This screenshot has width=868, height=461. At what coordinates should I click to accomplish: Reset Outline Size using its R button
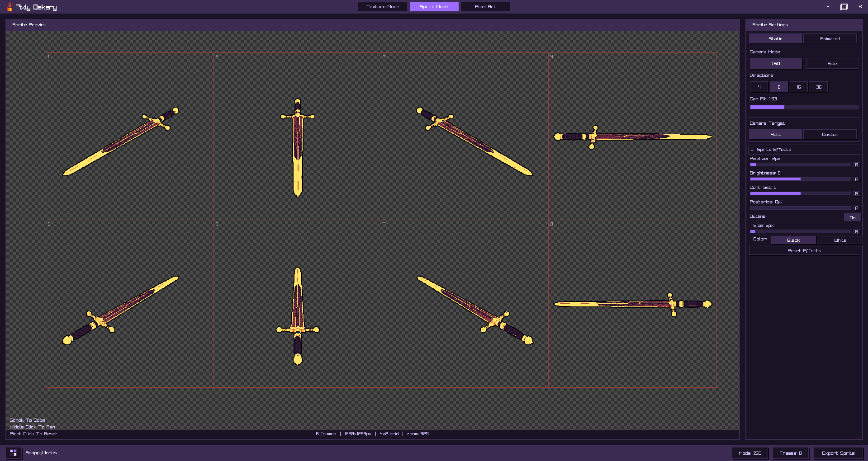coord(856,231)
